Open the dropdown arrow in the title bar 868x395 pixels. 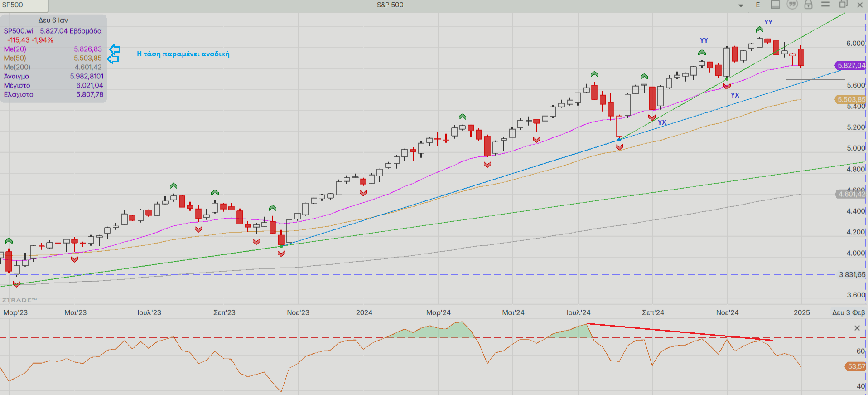741,5
